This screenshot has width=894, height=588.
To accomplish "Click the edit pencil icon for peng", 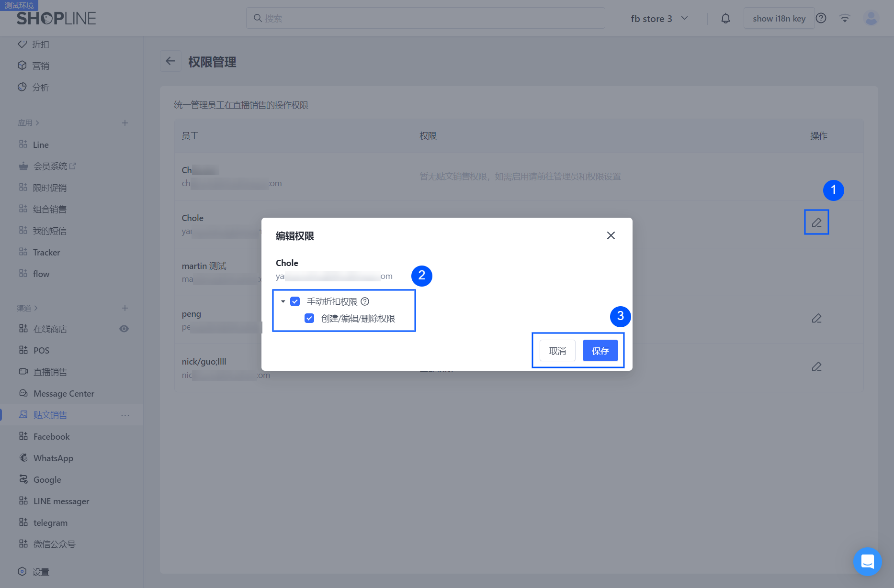I will pos(816,318).
